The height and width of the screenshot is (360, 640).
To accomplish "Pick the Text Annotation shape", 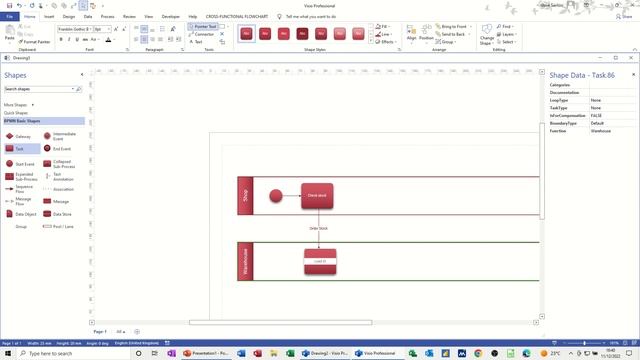I will coord(60,177).
